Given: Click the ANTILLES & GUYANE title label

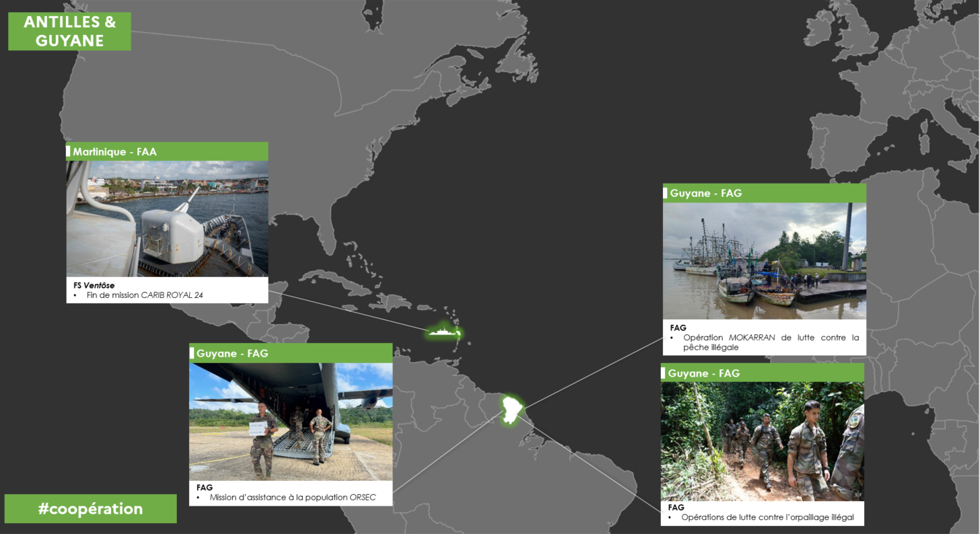Looking at the screenshot, I should 69,31.
